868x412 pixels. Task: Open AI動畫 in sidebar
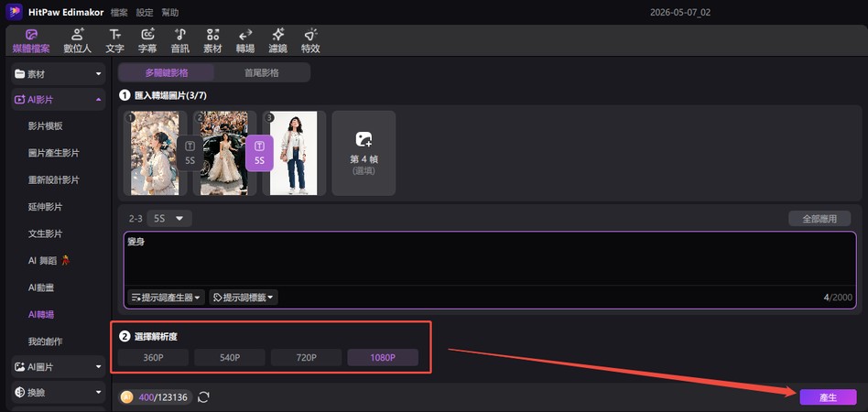(x=41, y=287)
